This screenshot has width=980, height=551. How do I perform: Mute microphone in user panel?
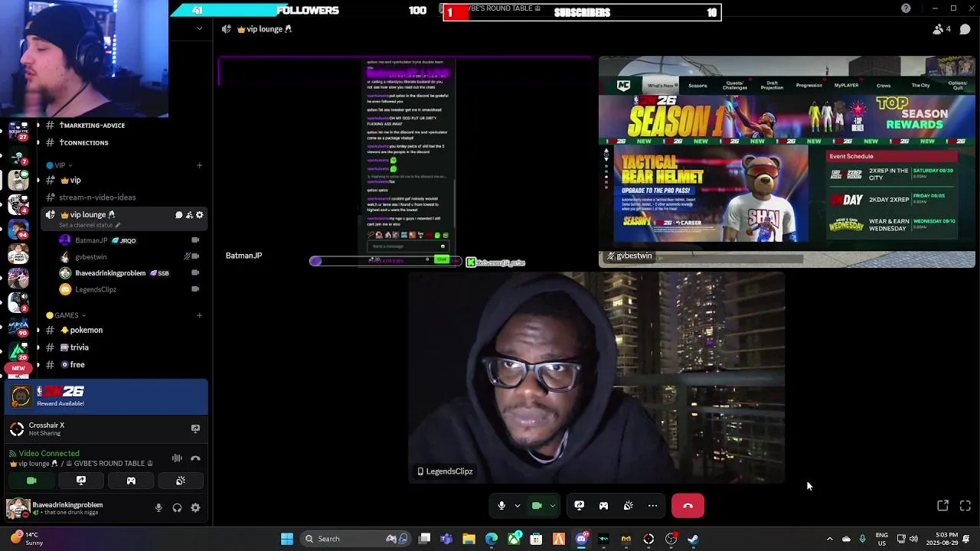[158, 508]
